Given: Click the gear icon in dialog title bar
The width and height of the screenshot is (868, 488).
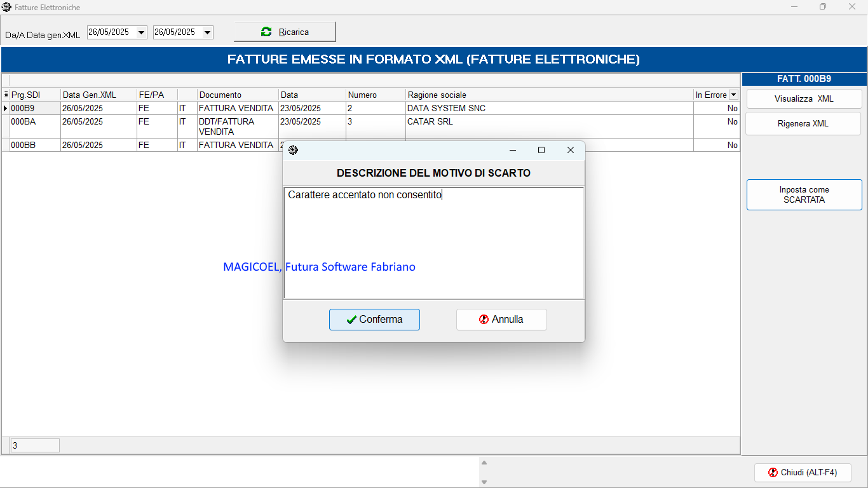Looking at the screenshot, I should (x=293, y=150).
